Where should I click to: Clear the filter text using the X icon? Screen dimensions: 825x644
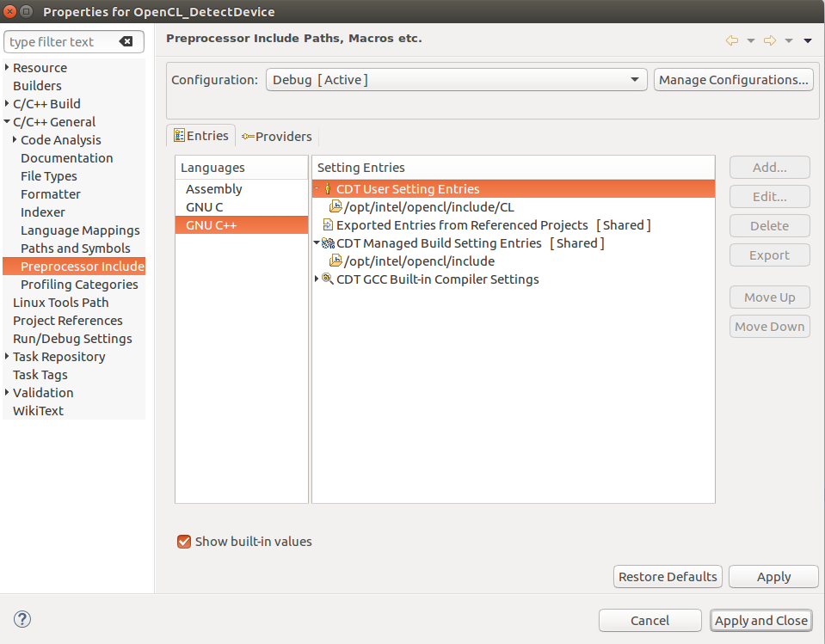pyautogui.click(x=126, y=42)
